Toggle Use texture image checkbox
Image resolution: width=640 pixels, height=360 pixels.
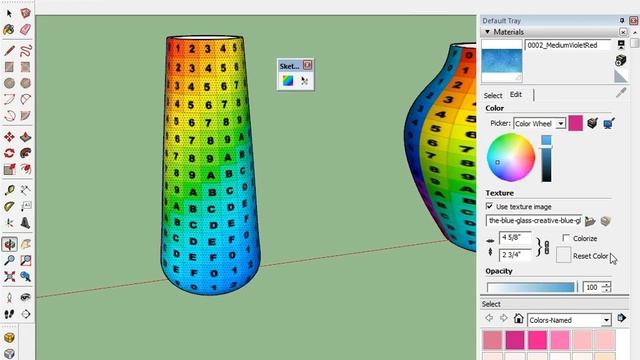click(x=489, y=206)
